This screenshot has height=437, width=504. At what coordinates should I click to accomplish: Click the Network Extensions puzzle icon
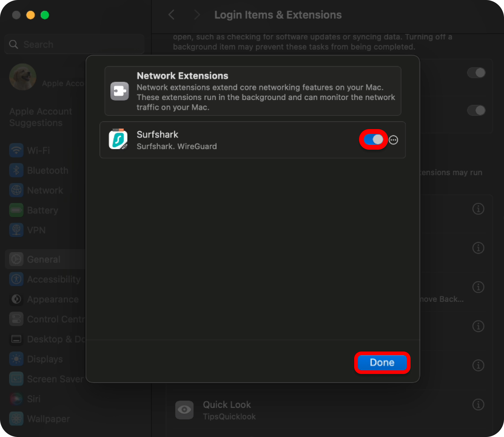tap(119, 91)
